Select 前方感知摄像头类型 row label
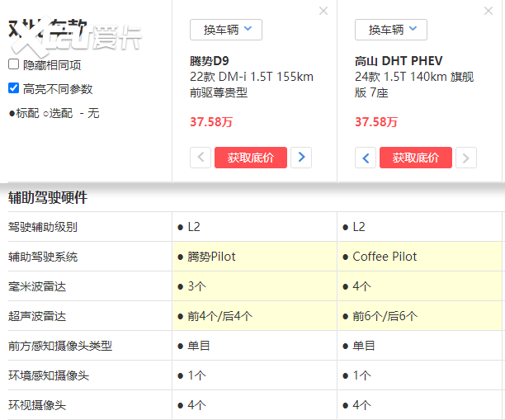The height and width of the screenshot is (420, 505). 60,346
